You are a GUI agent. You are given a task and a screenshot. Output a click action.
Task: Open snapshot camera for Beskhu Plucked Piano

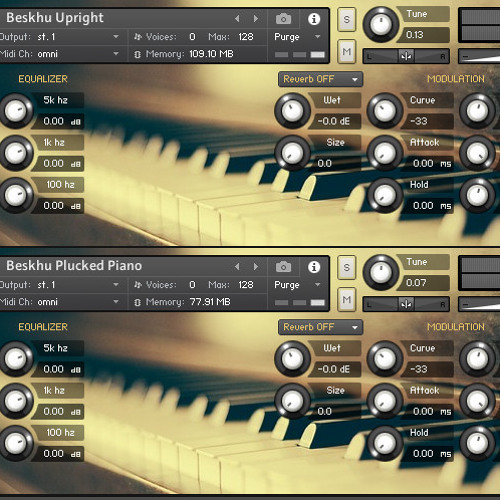point(283,267)
